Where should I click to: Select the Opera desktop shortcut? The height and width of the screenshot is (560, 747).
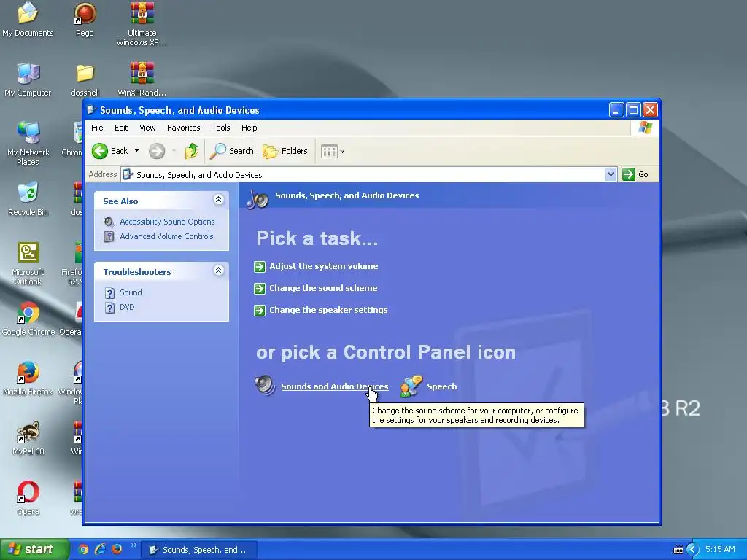tap(28, 499)
